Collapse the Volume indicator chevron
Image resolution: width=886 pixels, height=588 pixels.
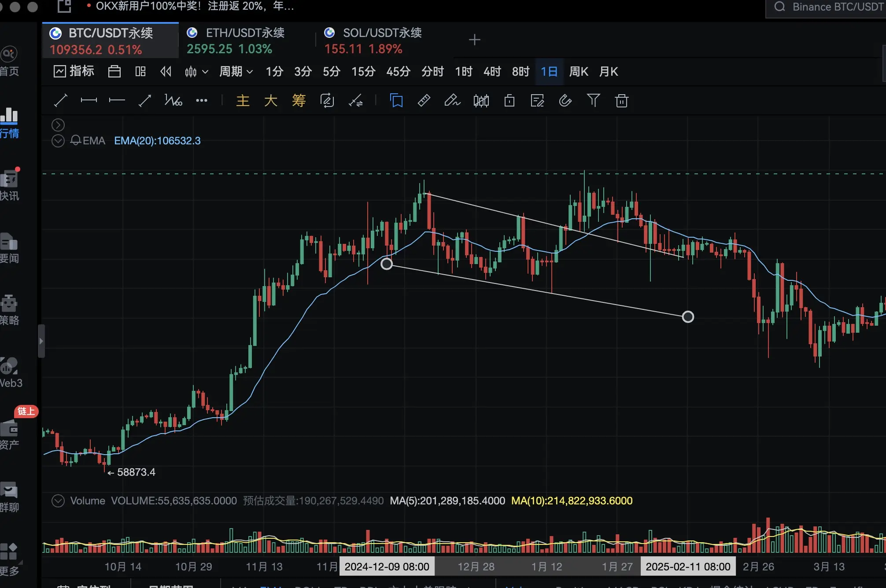pos(58,501)
